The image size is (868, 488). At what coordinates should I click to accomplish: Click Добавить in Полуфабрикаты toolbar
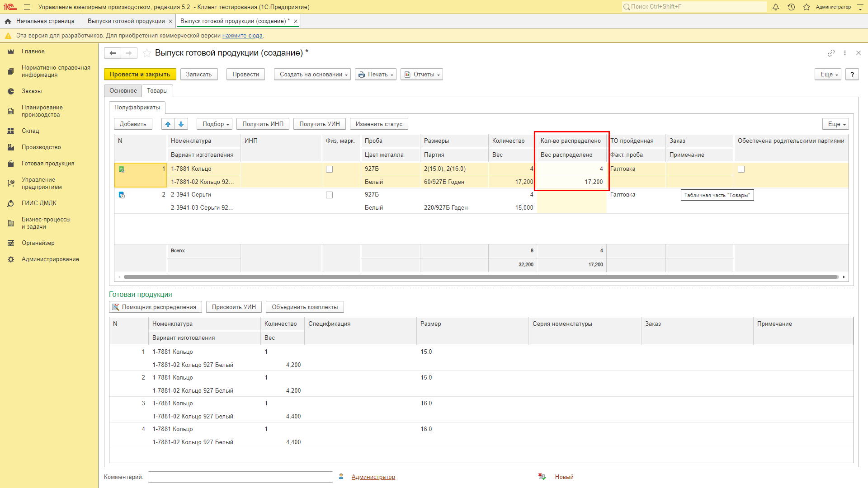pyautogui.click(x=133, y=124)
